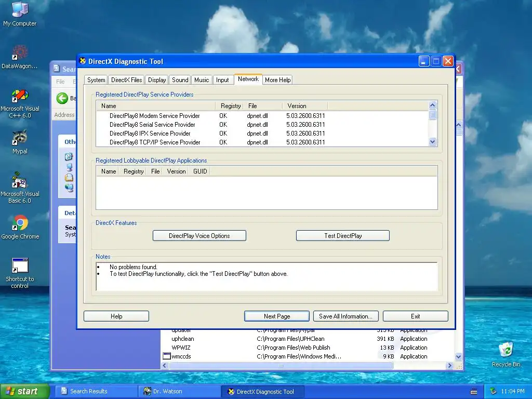Click the Help button
532x399 pixels.
[116, 316]
